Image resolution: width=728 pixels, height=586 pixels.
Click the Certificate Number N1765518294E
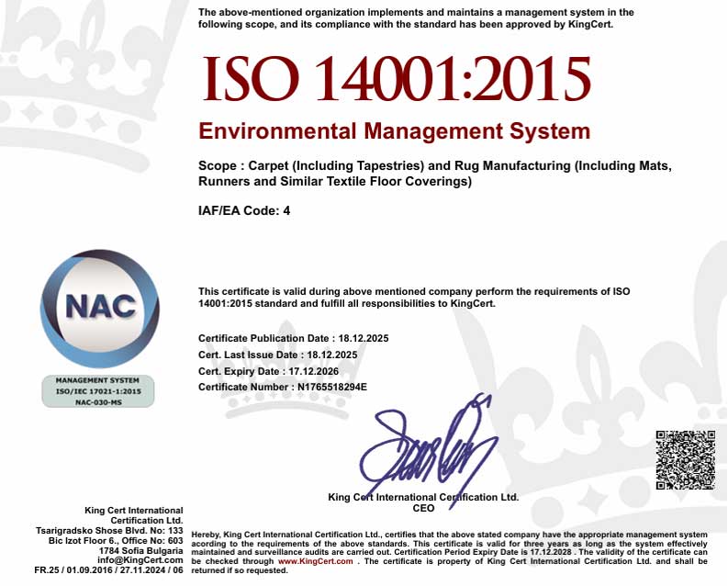(283, 388)
